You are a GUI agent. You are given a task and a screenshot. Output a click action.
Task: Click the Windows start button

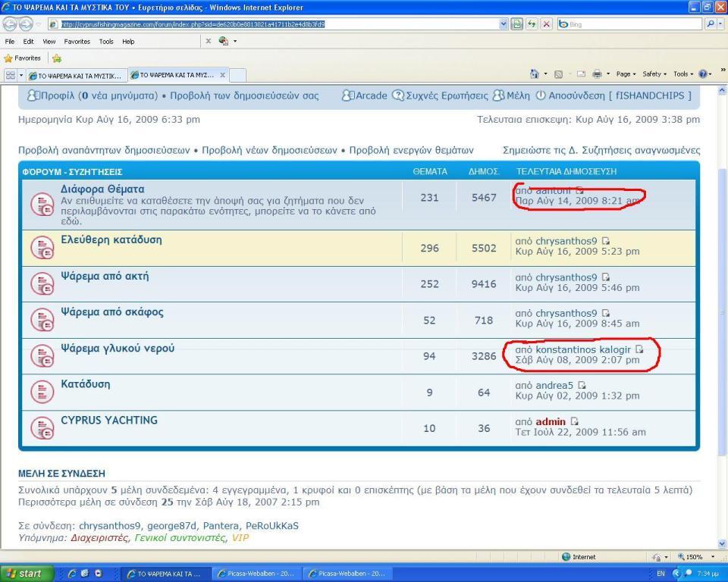tap(27, 574)
